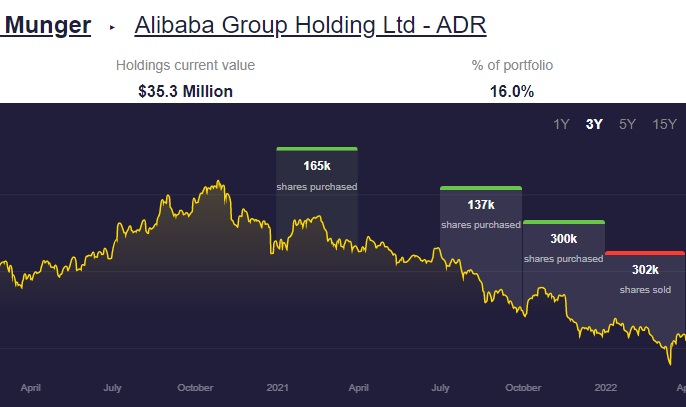Click the % of portfolio label
Image resolution: width=686 pixels, height=407 pixels.
point(513,65)
